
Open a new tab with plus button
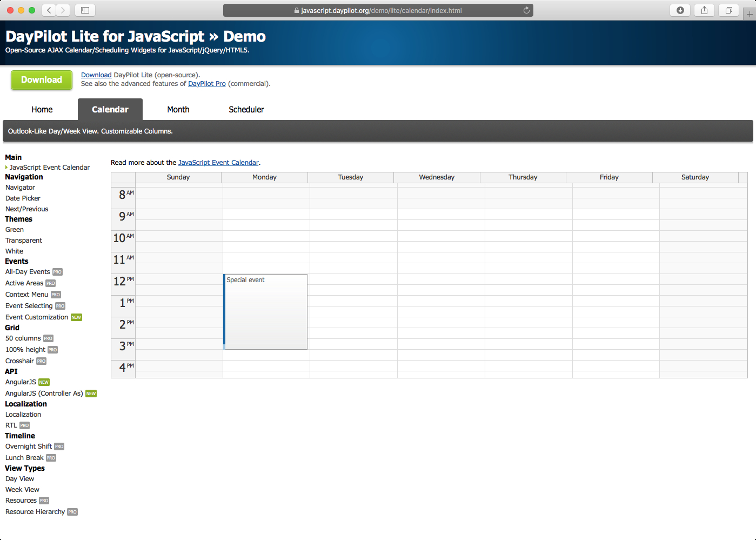point(750,15)
